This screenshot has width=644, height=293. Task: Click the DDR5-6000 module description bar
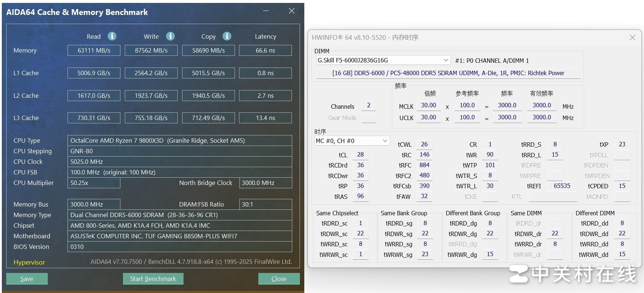coord(448,73)
